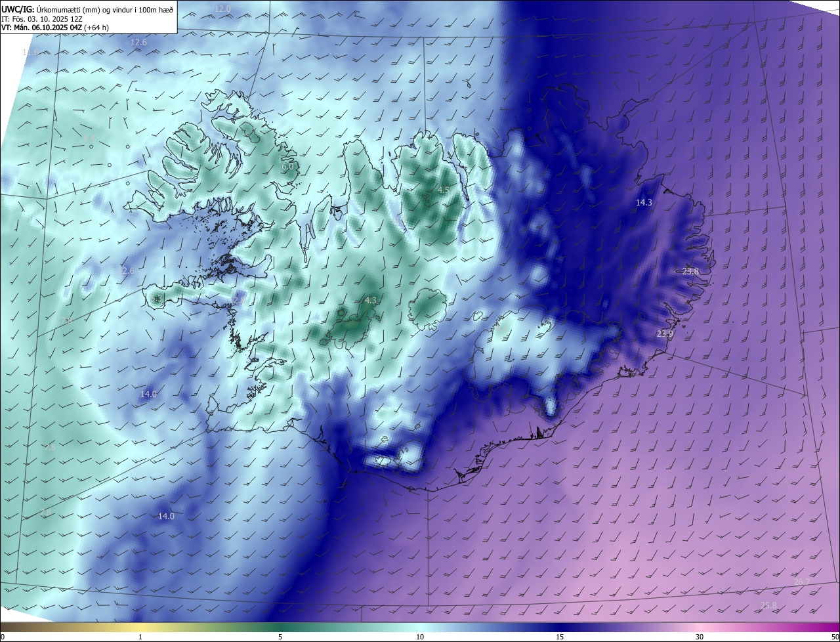Click the 23.9 value label
The width and height of the screenshot is (840, 642).
pos(665,334)
